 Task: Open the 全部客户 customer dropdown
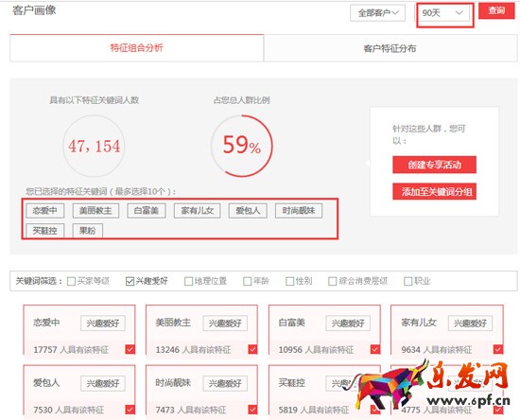[x=377, y=13]
